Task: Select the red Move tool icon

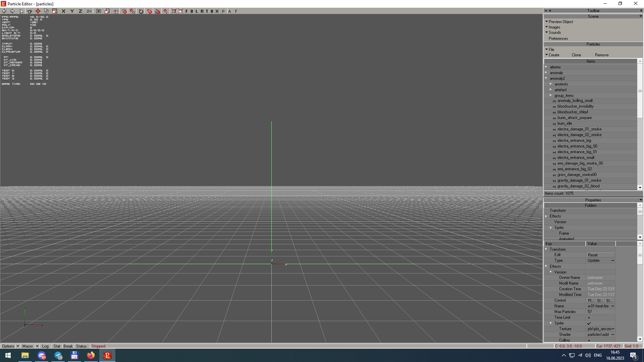Action: (37, 11)
